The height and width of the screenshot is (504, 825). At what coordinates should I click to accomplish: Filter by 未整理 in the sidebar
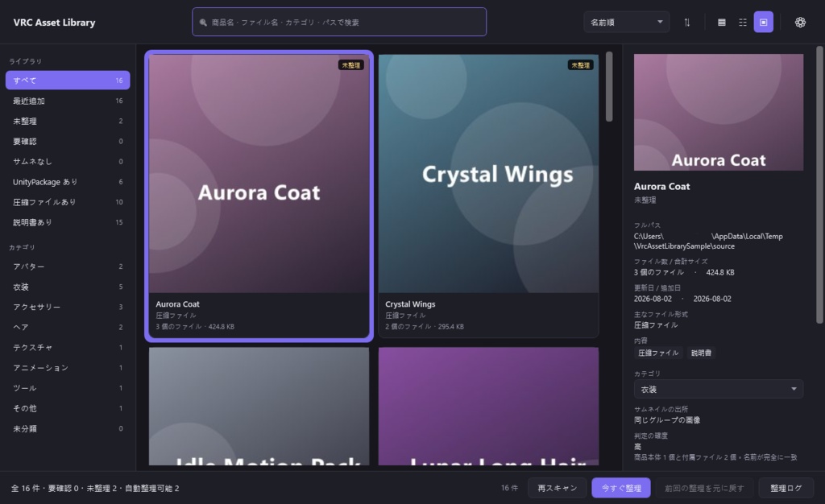click(x=68, y=121)
